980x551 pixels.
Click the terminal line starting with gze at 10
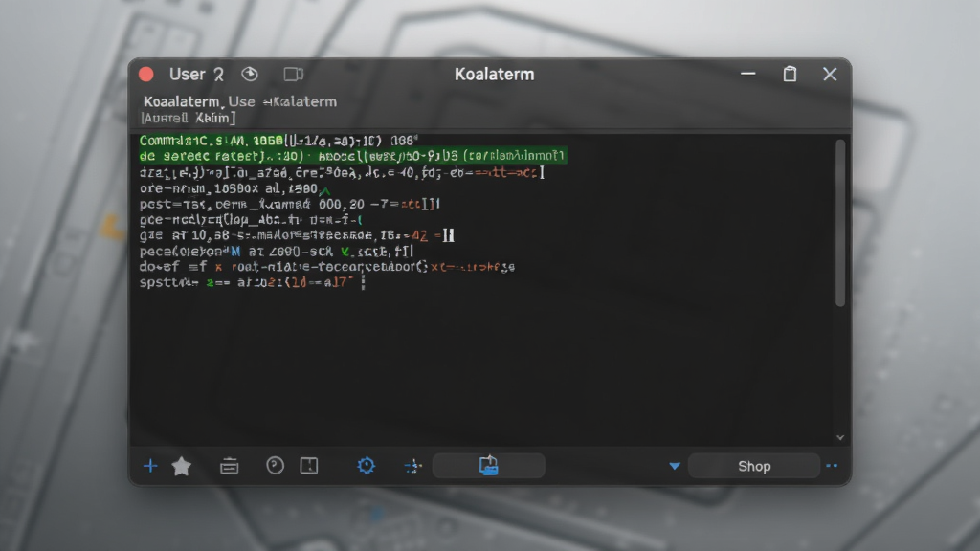[x=297, y=235]
